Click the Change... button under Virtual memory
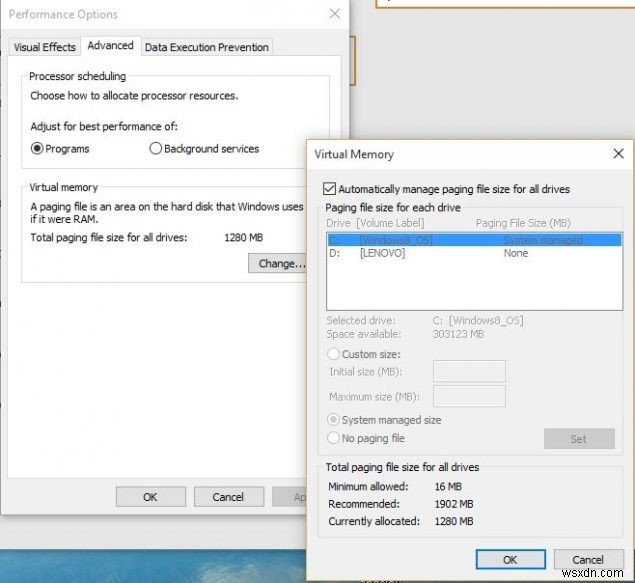This screenshot has width=635, height=583. pyautogui.click(x=279, y=263)
